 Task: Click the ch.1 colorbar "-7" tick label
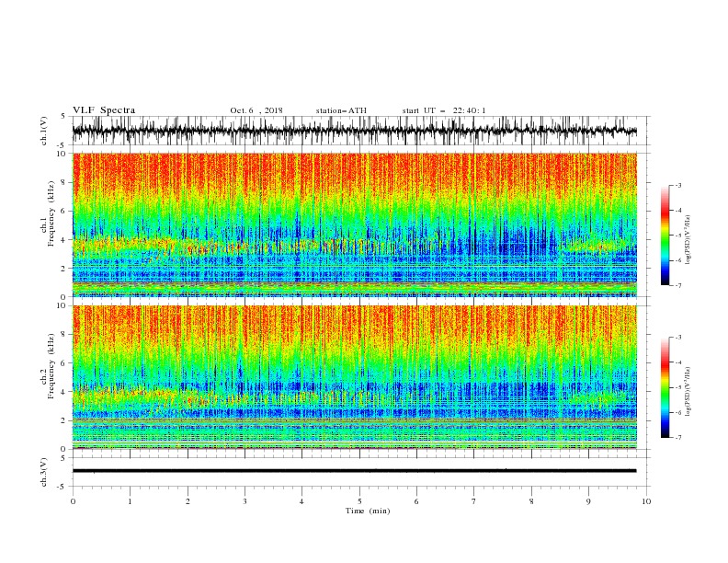point(678,285)
